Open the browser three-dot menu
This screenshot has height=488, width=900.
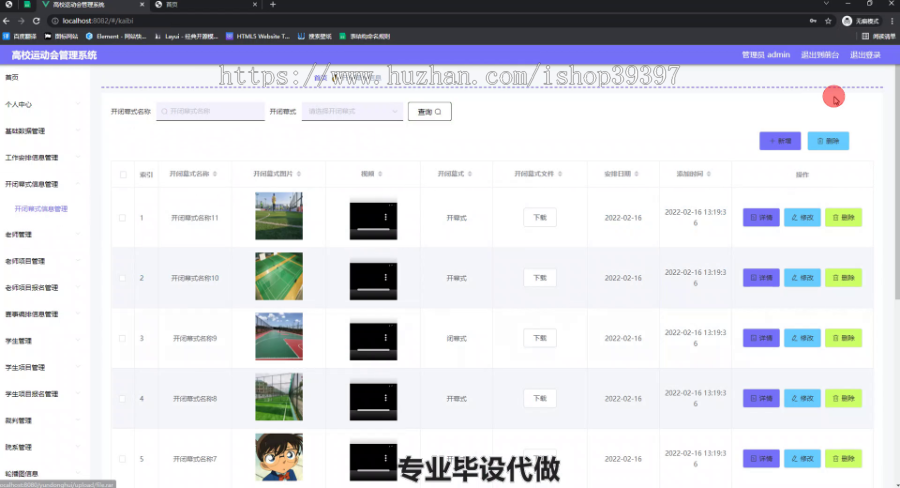tap(892, 21)
